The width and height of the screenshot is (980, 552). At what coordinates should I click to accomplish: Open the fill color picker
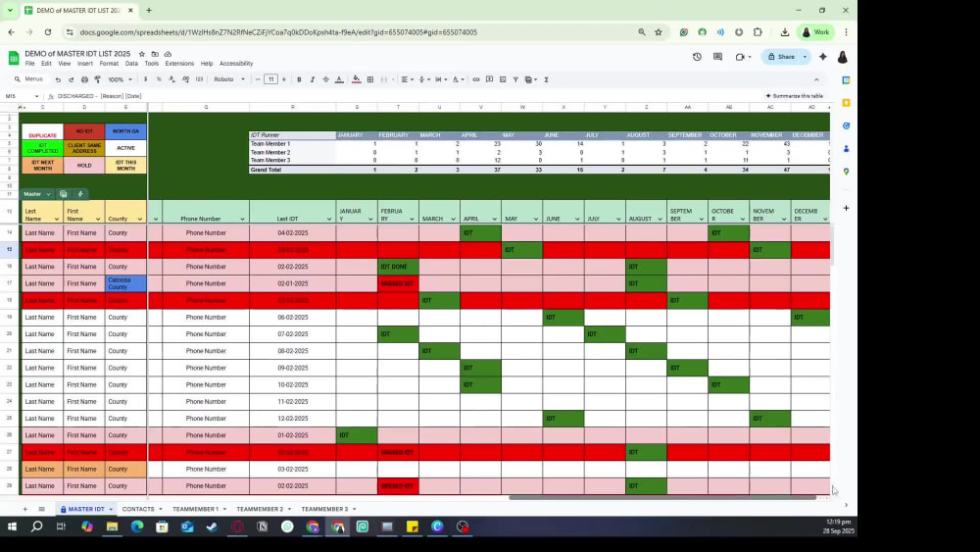coord(357,79)
